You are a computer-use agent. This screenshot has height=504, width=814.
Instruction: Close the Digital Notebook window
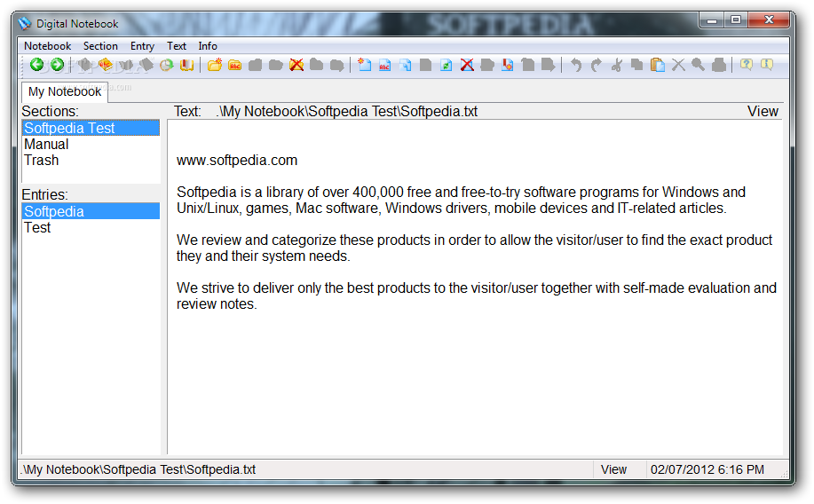[x=769, y=20]
